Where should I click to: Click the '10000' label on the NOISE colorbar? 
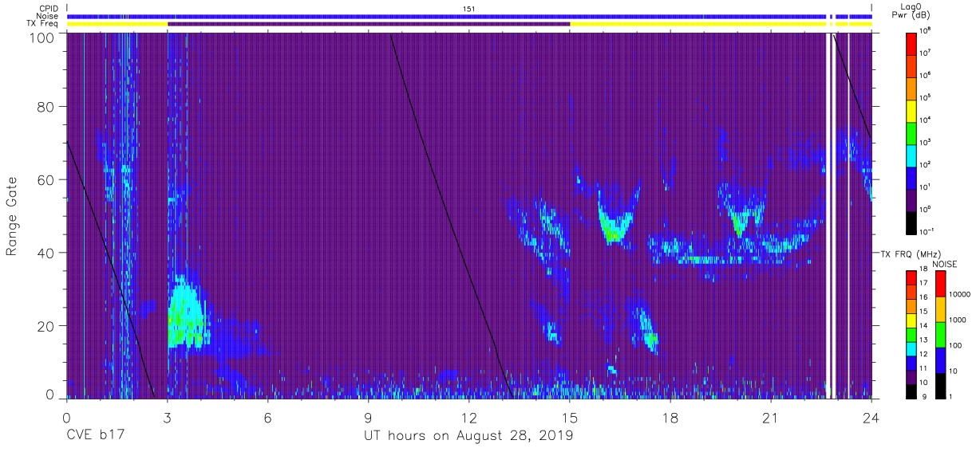click(960, 296)
